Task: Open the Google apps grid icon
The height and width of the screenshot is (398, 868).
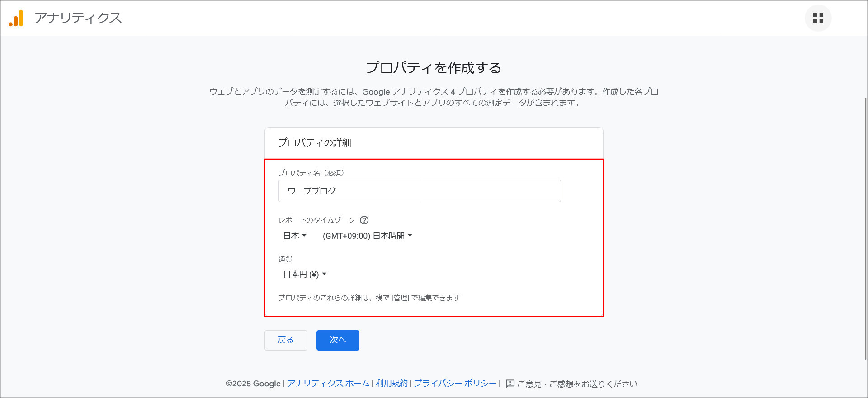Action: coord(818,18)
